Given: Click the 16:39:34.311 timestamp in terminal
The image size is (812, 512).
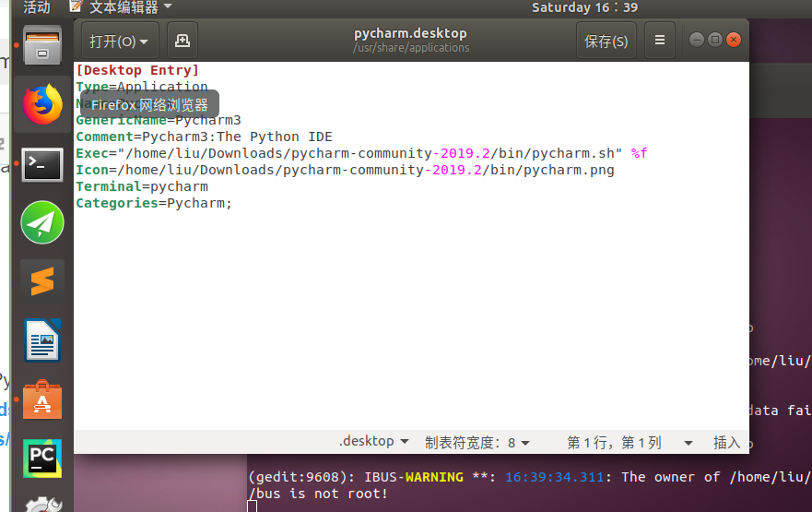Looking at the screenshot, I should click(554, 477).
